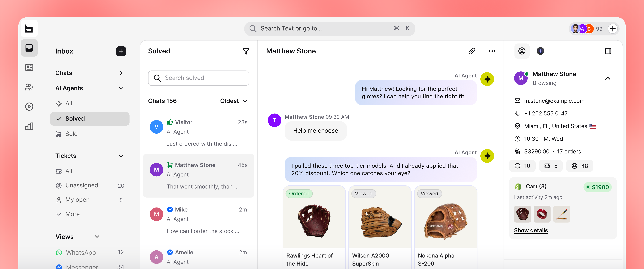Click the +1 202 555 0147 phone number
This screenshot has height=269, width=644.
pos(546,113)
